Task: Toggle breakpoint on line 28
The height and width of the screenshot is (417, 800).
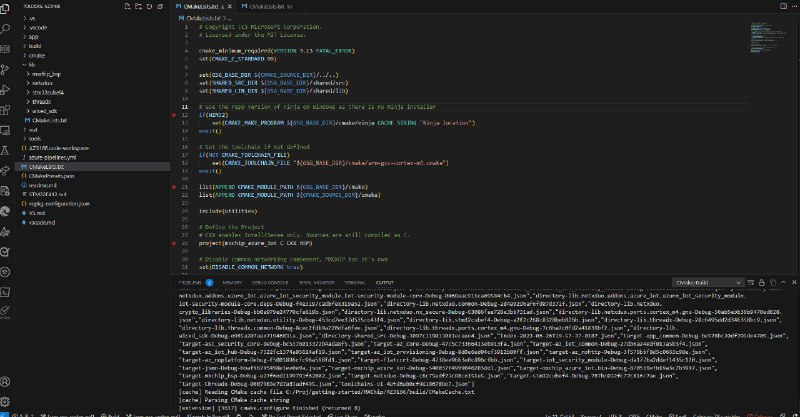Action: click(x=174, y=243)
